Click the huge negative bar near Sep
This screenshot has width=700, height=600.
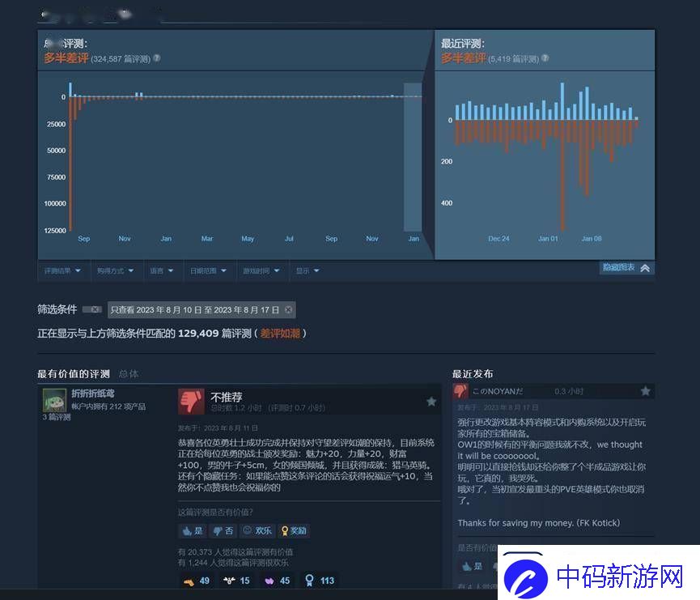(70, 164)
